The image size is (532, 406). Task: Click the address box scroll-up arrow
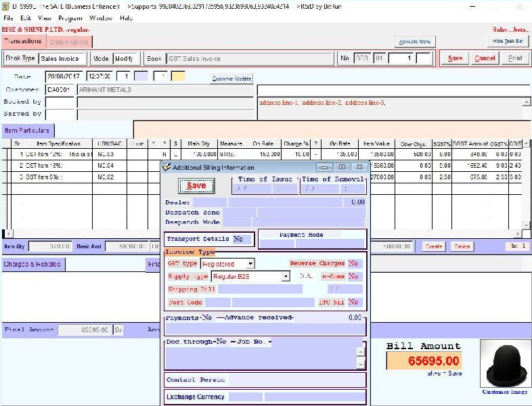[x=526, y=102]
